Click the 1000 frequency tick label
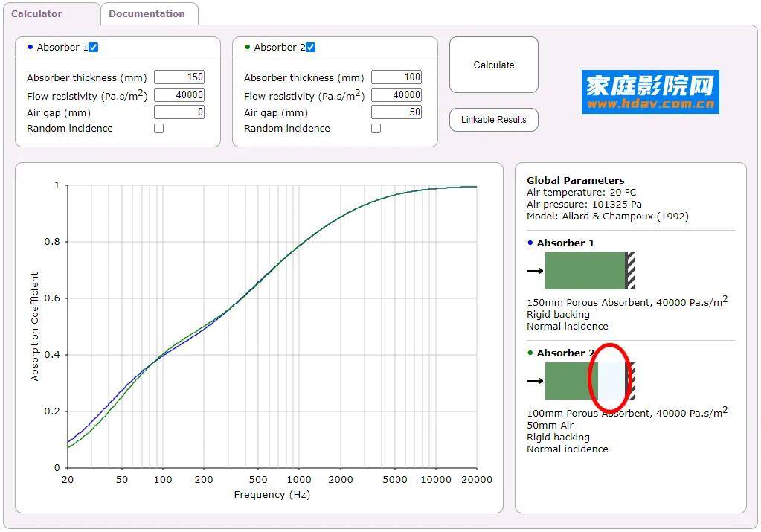The width and height of the screenshot is (761, 532). pos(299,480)
